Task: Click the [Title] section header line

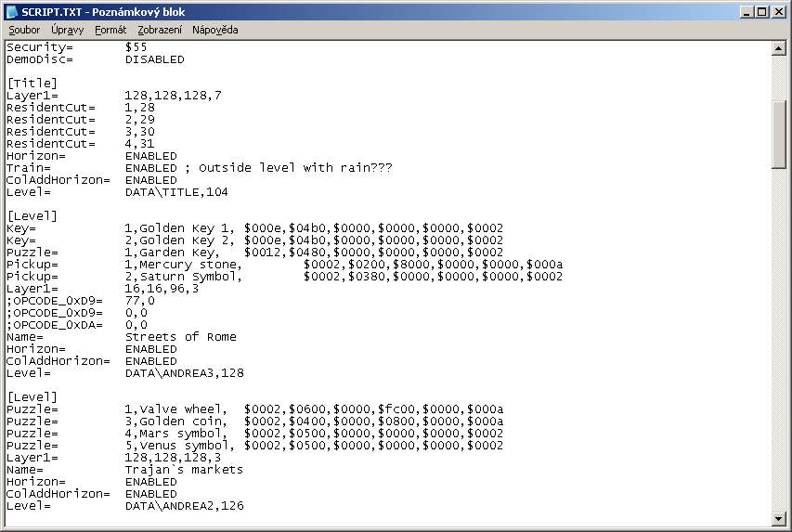Action: (x=32, y=84)
